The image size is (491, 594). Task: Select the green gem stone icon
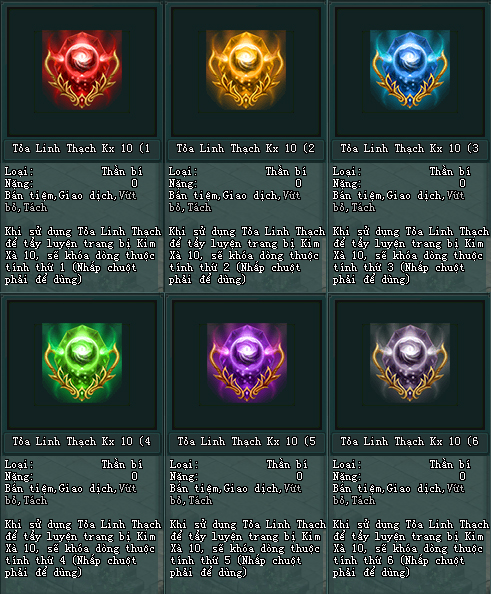tap(82, 363)
